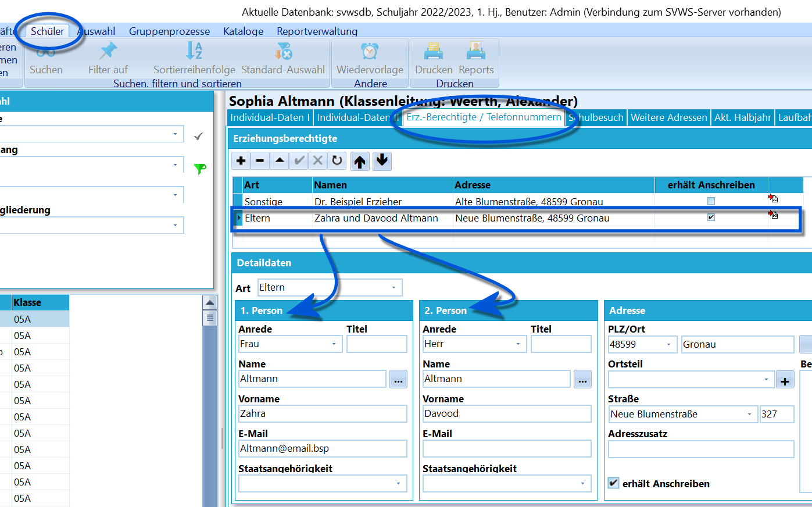Switch to the Schulbesuch tab

(x=596, y=117)
